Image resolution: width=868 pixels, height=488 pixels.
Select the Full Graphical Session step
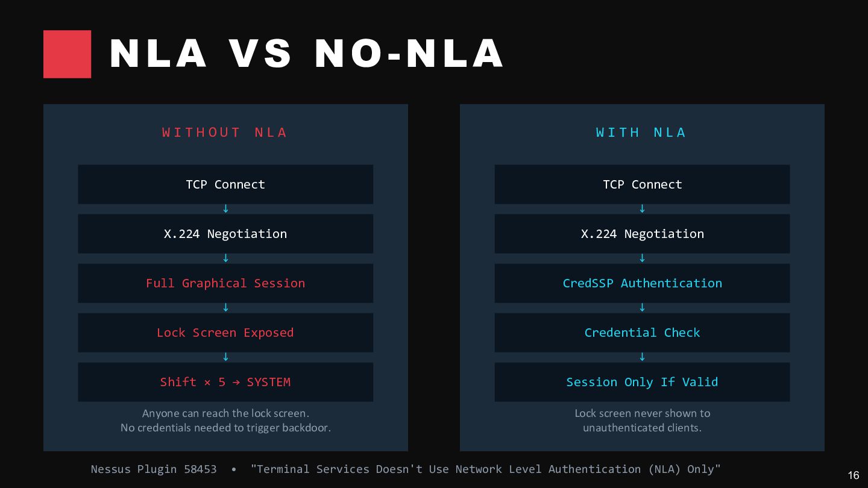pyautogui.click(x=225, y=283)
